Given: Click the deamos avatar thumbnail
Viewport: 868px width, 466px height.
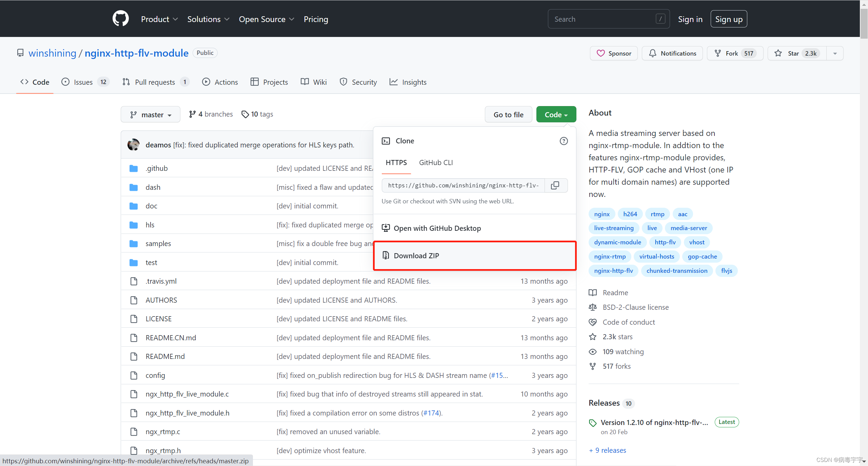Looking at the screenshot, I should coord(134,145).
